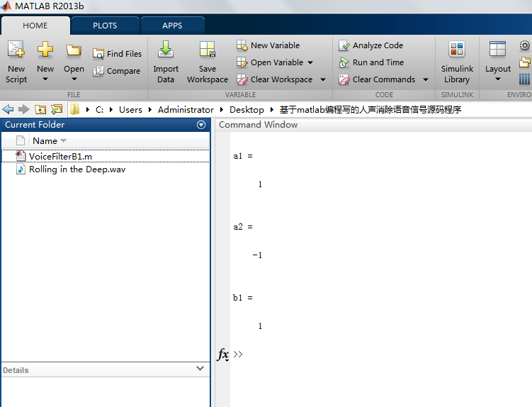
Task: Open Preferences gear icon
Action: pyautogui.click(x=525, y=45)
